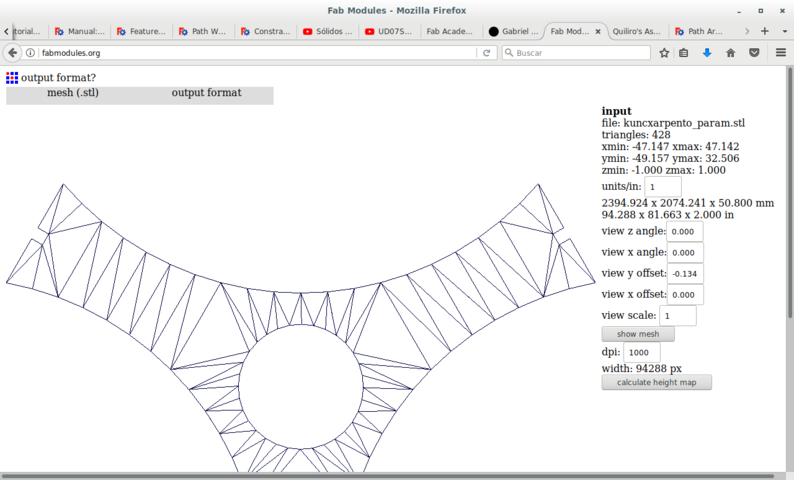Image resolution: width=794 pixels, height=480 pixels.
Task: Minimize the Firefox window
Action: (x=739, y=11)
